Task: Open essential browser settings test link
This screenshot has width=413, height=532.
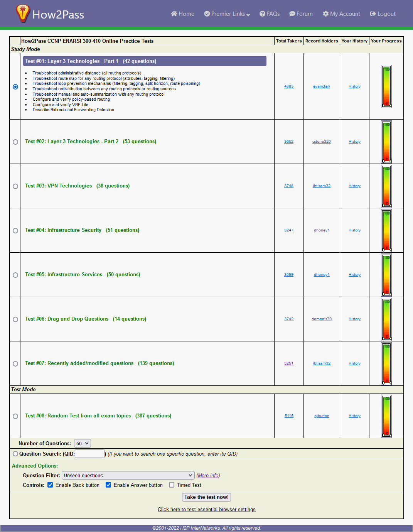Action: (207, 510)
